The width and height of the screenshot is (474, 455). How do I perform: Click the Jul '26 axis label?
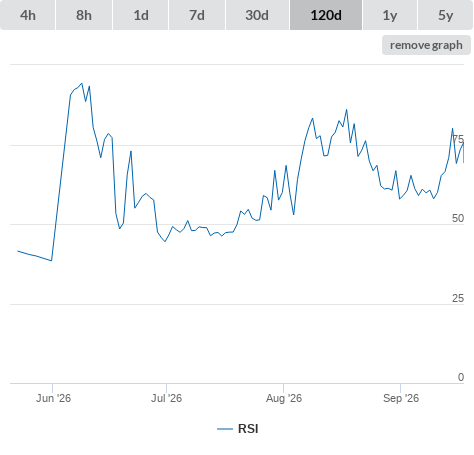tap(166, 398)
